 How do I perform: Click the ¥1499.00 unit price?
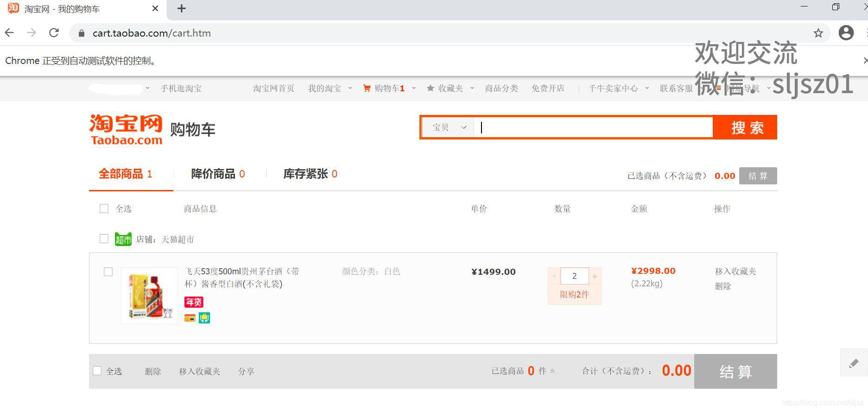click(494, 272)
